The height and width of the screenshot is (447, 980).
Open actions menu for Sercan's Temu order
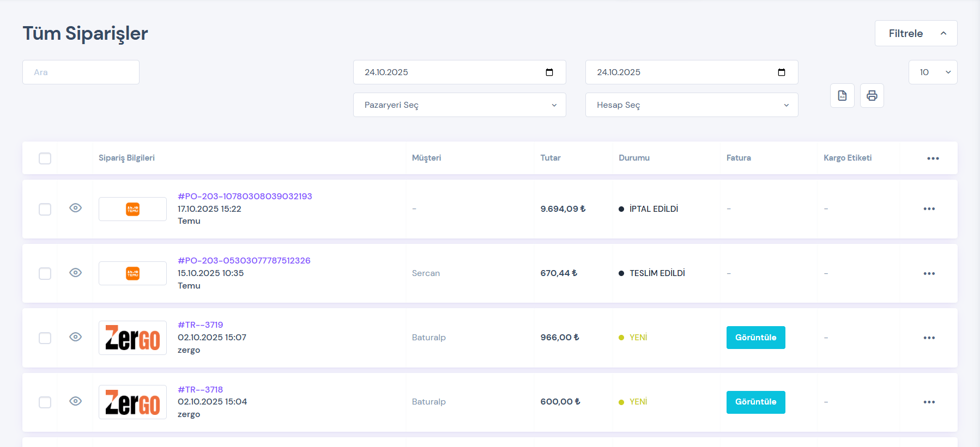(x=929, y=273)
